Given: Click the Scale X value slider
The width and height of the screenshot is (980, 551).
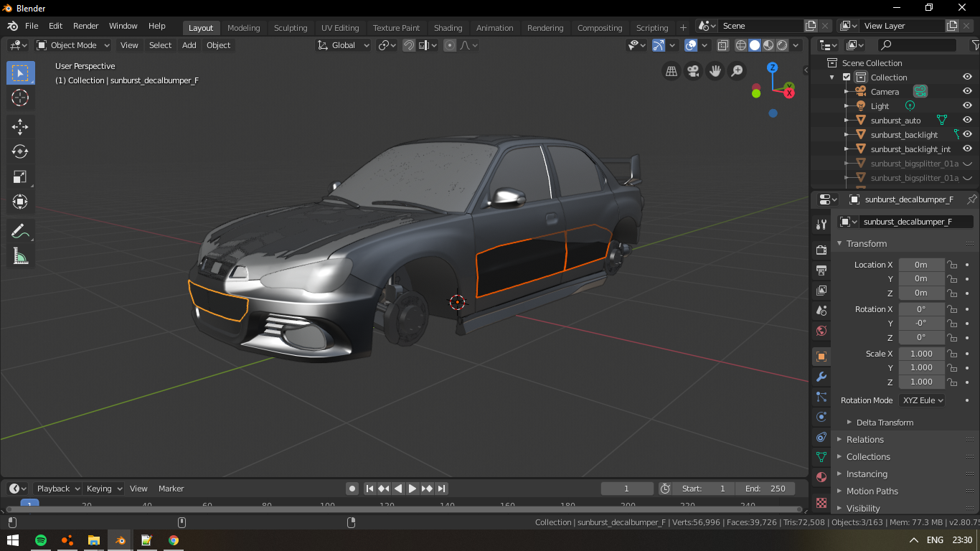Looking at the screenshot, I should pyautogui.click(x=921, y=354).
